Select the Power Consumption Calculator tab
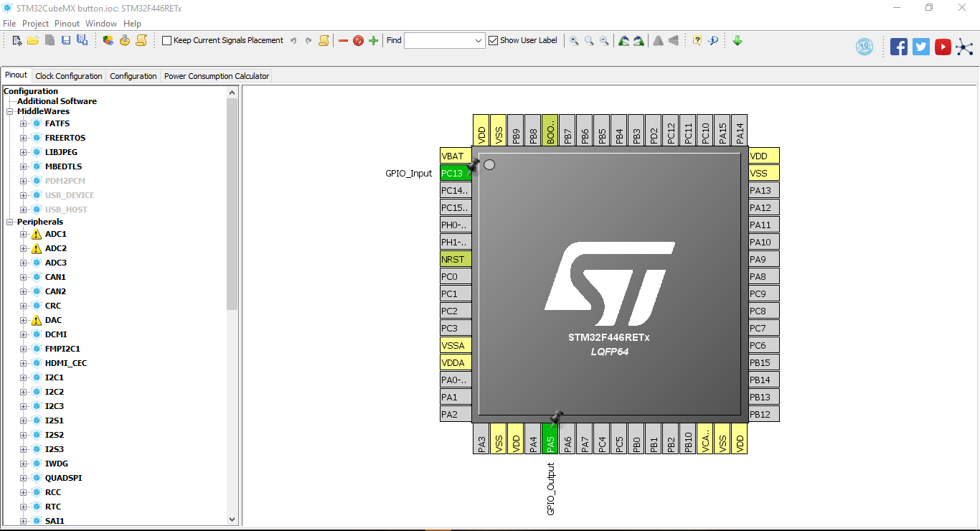980x531 pixels. [x=215, y=75]
